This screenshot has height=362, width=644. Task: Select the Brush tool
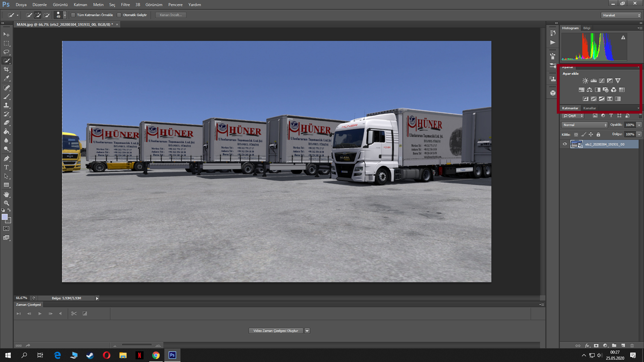coord(6,97)
